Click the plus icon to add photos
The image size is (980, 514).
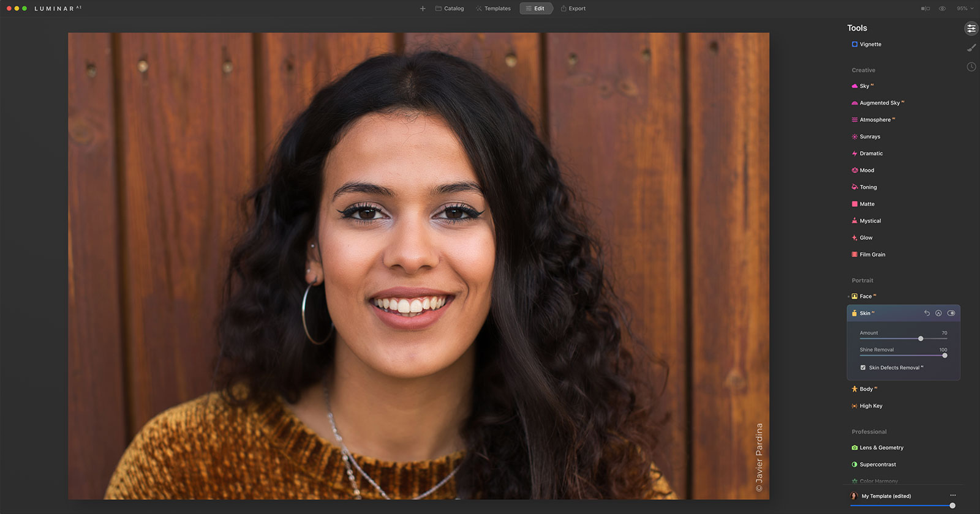tap(423, 9)
